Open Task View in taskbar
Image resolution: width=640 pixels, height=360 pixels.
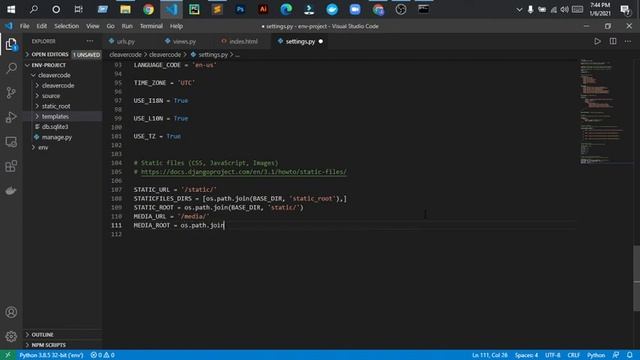(78, 9)
